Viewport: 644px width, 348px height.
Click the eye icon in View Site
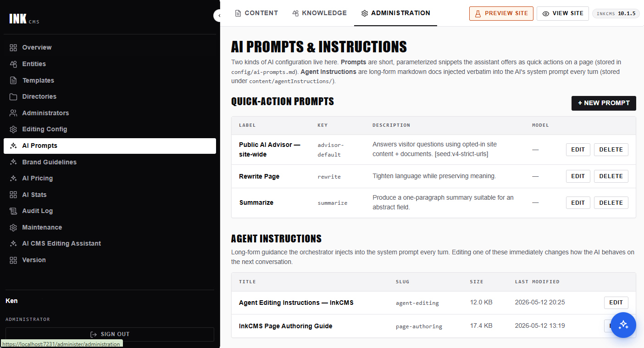tap(546, 14)
